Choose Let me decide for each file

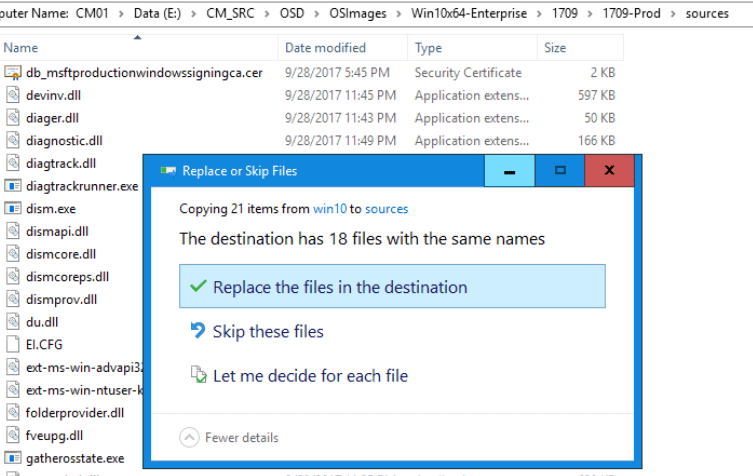pos(310,376)
